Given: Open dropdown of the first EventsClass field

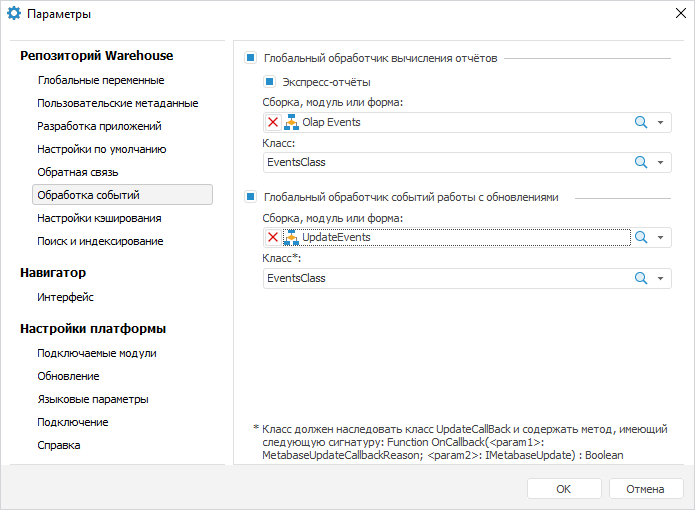Looking at the screenshot, I should (x=661, y=162).
